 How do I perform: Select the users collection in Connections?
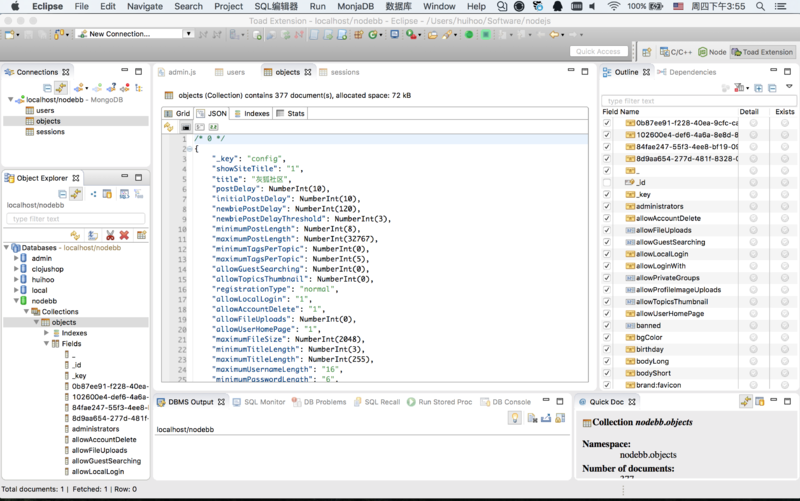[45, 110]
